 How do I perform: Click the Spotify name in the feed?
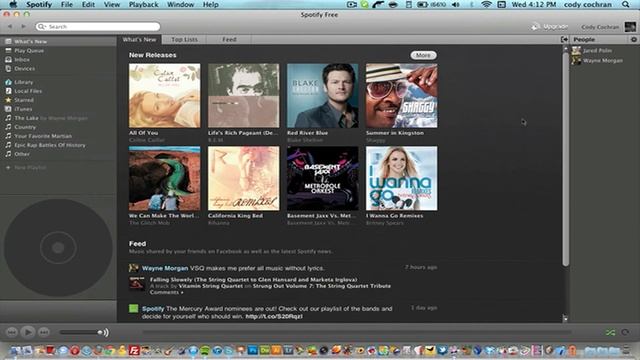[x=153, y=309]
